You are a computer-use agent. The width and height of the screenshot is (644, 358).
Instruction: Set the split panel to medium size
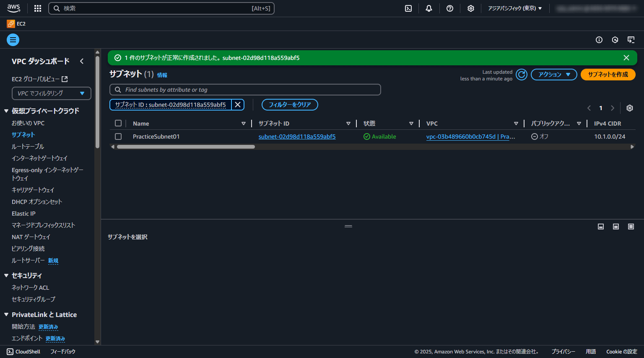616,227
